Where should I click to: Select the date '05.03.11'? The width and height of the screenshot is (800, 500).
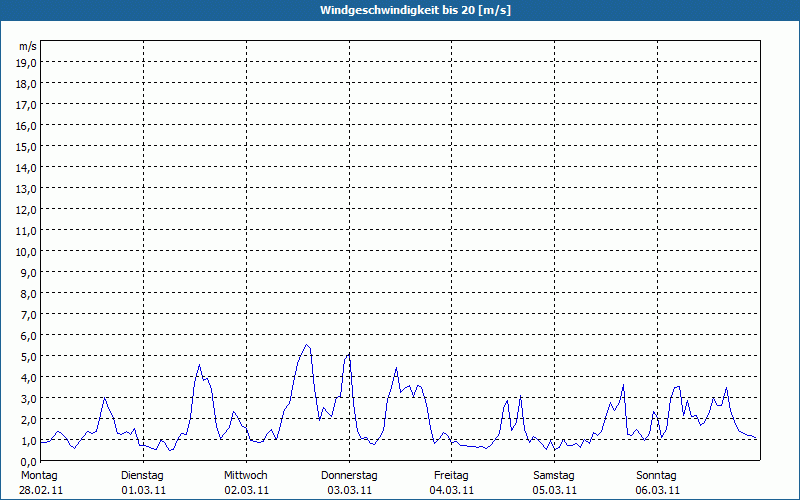tap(555, 490)
